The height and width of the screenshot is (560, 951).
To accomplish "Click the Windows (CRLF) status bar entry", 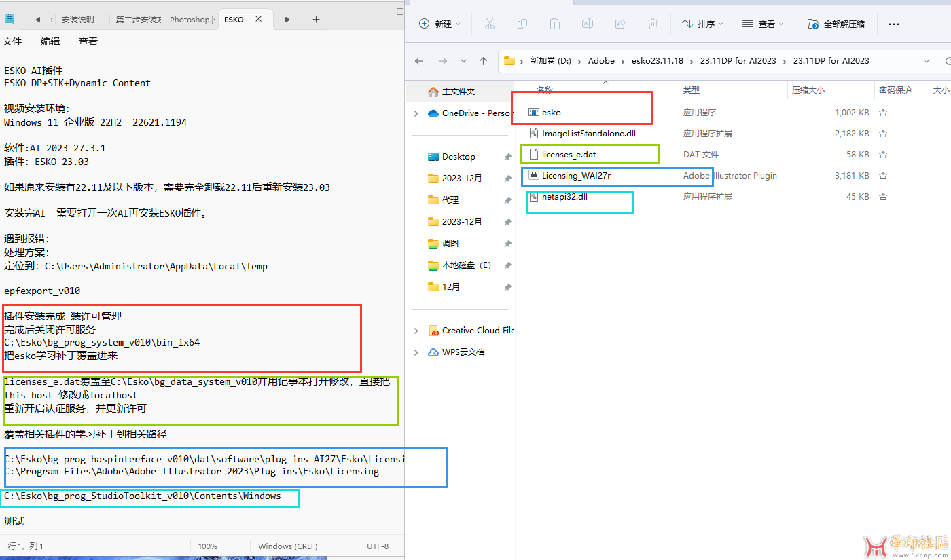I will 287,546.
